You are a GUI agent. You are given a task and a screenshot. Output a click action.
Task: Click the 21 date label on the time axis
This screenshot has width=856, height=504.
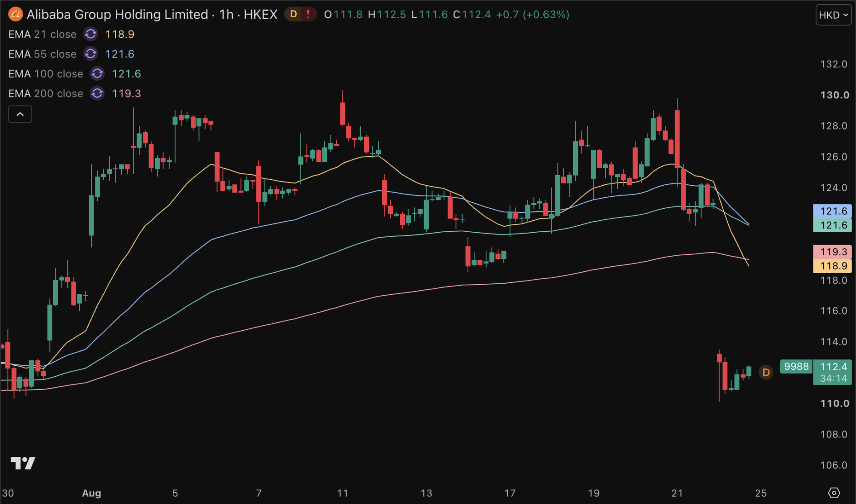(677, 493)
